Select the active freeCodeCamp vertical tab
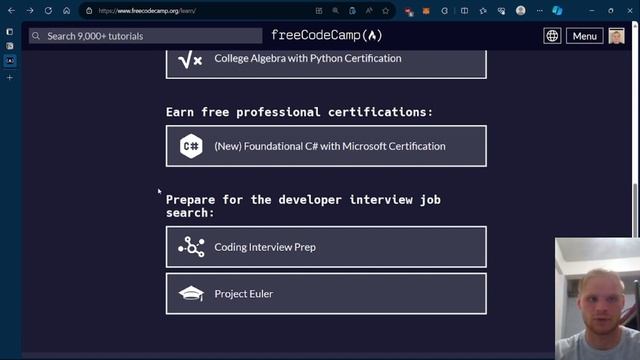Image resolution: width=640 pixels, height=360 pixels. (x=10, y=61)
